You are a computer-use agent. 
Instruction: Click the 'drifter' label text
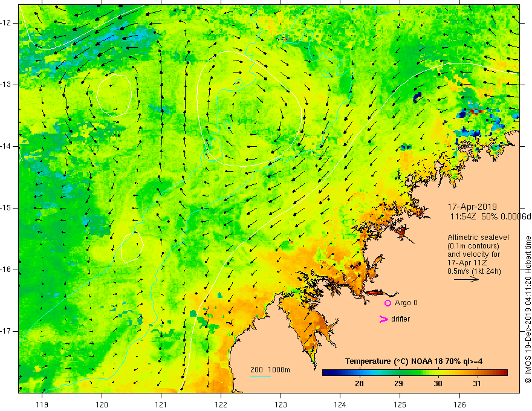(x=400, y=319)
